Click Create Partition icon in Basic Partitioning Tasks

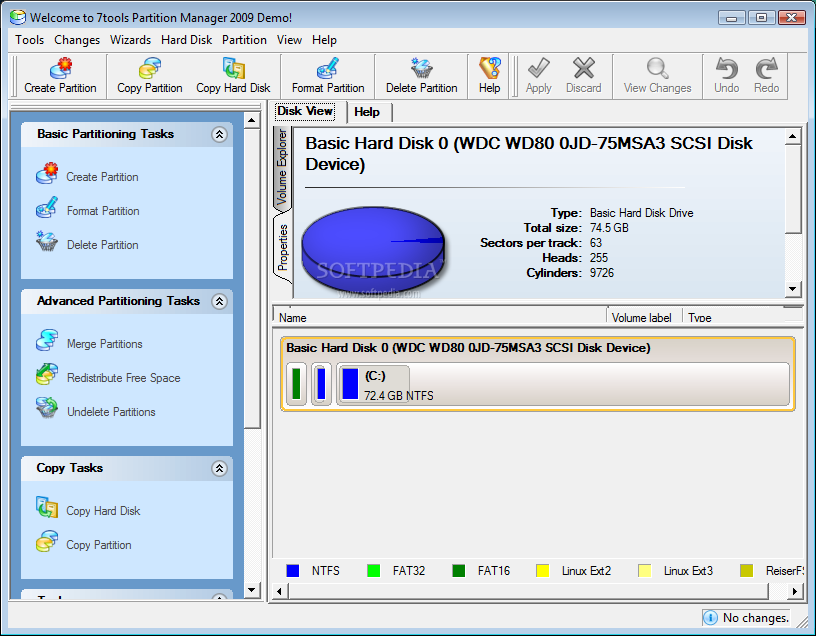pos(47,174)
